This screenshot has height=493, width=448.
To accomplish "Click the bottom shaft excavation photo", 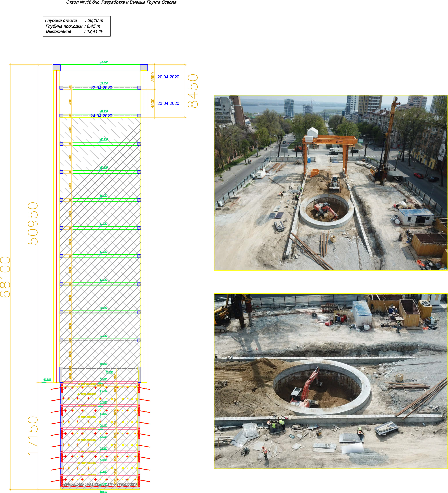I will pos(331,381).
